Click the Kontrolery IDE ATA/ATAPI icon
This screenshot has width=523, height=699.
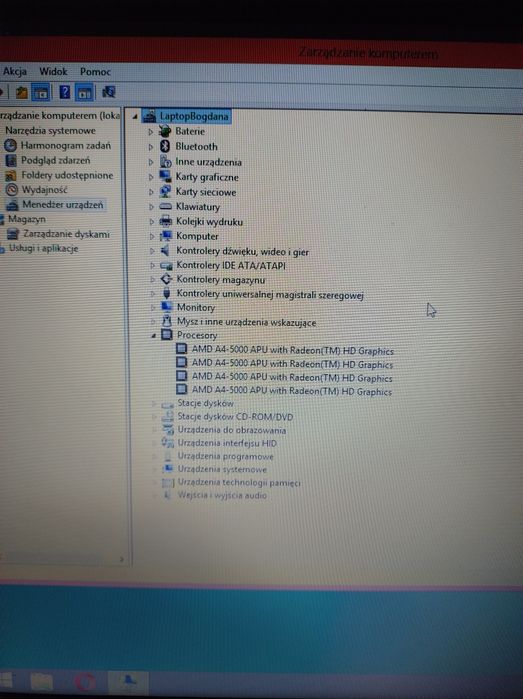(x=166, y=265)
